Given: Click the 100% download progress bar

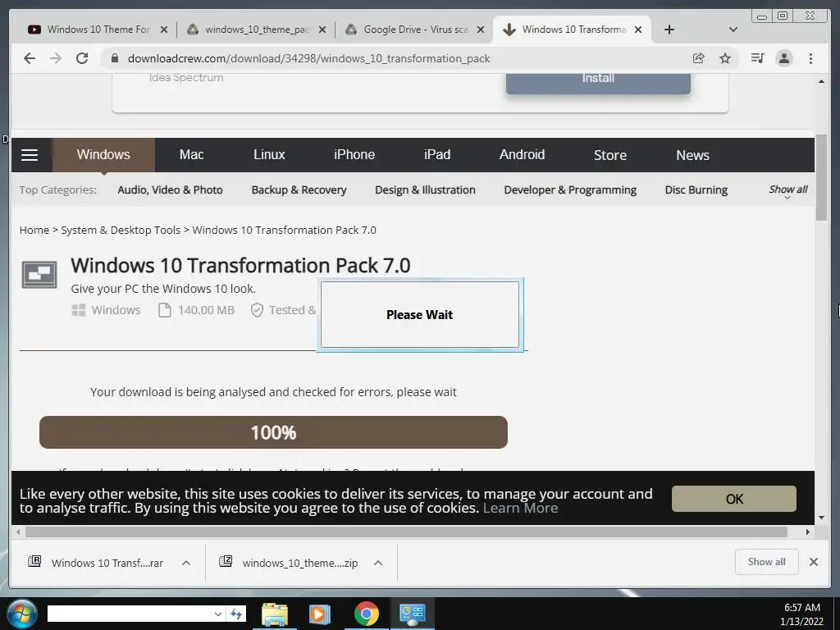Looking at the screenshot, I should [x=273, y=432].
